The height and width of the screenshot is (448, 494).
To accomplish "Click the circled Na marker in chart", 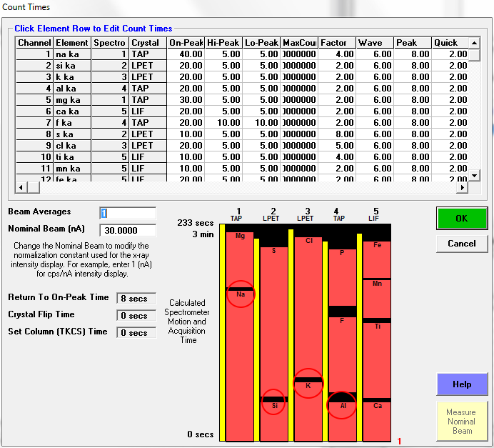I will click(241, 294).
